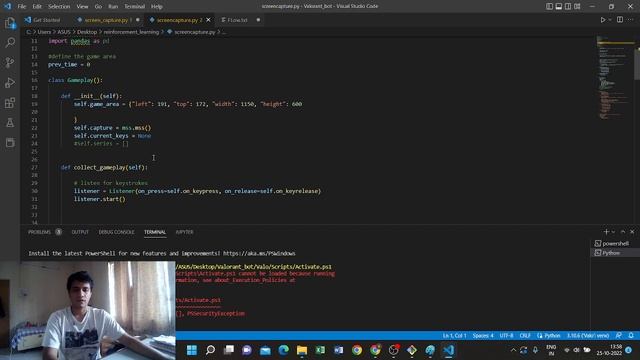Open the Extensions view
Viewport: 640px width, 360px height.
[10, 102]
